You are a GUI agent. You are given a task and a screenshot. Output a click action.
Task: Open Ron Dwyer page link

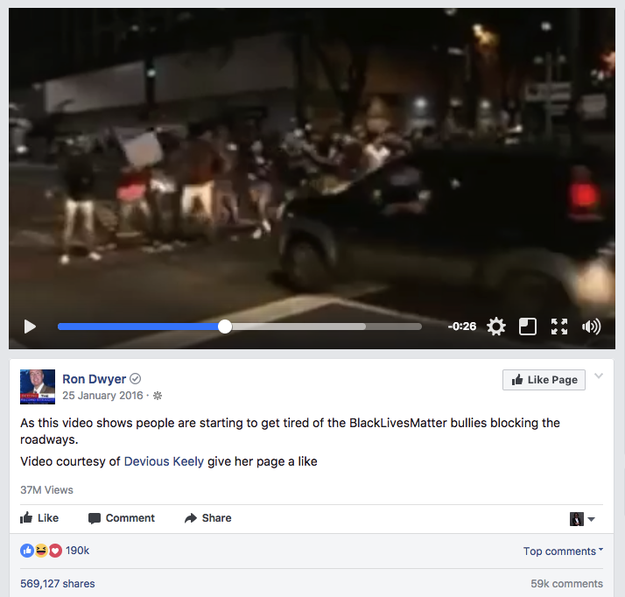pos(94,379)
